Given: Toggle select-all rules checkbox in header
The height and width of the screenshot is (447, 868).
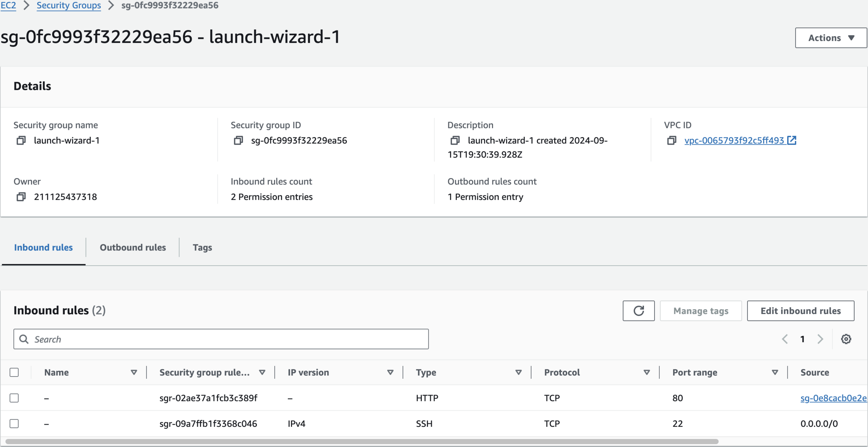Looking at the screenshot, I should click(x=14, y=372).
